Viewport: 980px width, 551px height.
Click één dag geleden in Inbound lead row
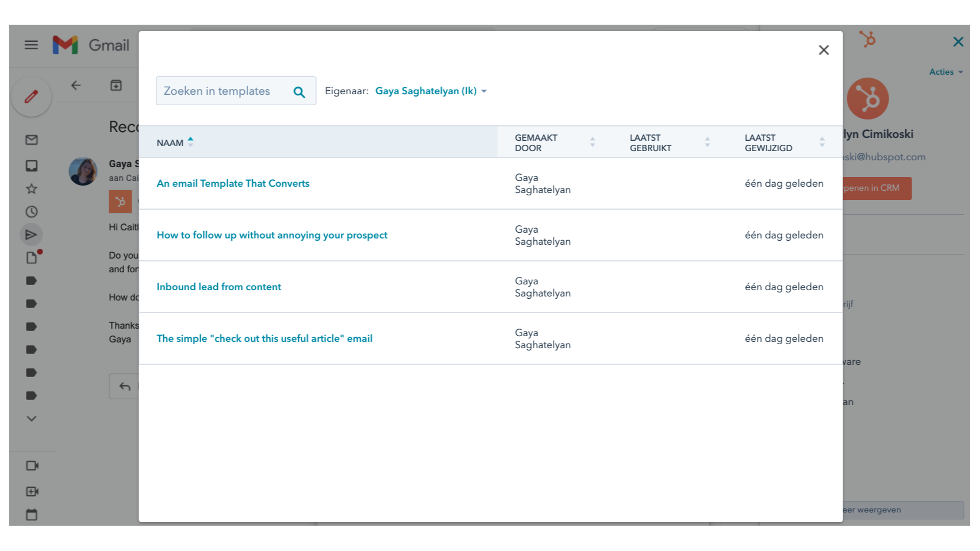[784, 287]
